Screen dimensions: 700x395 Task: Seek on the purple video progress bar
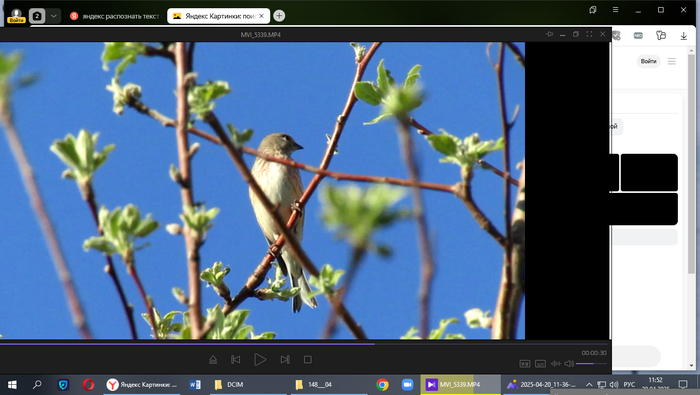pos(305,343)
